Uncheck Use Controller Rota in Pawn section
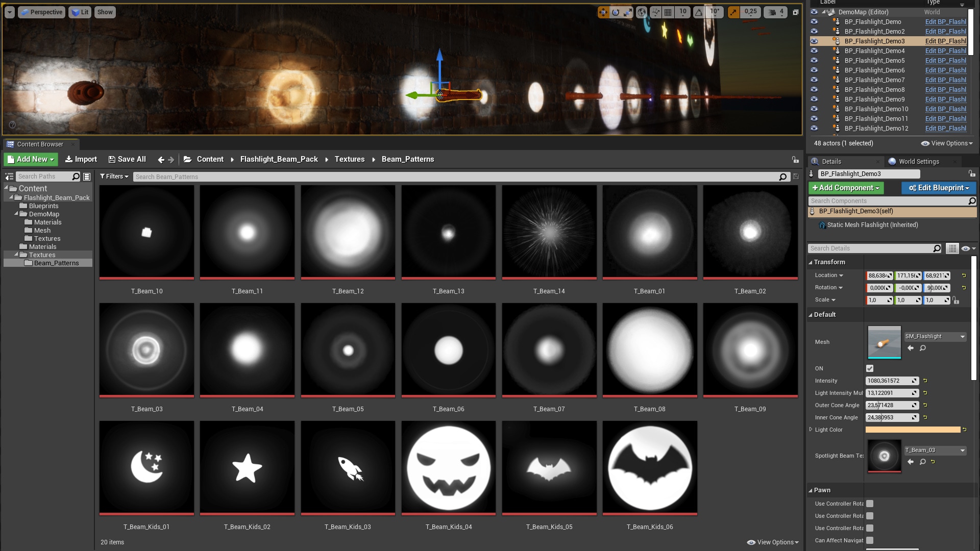This screenshot has width=980, height=551. point(869,504)
